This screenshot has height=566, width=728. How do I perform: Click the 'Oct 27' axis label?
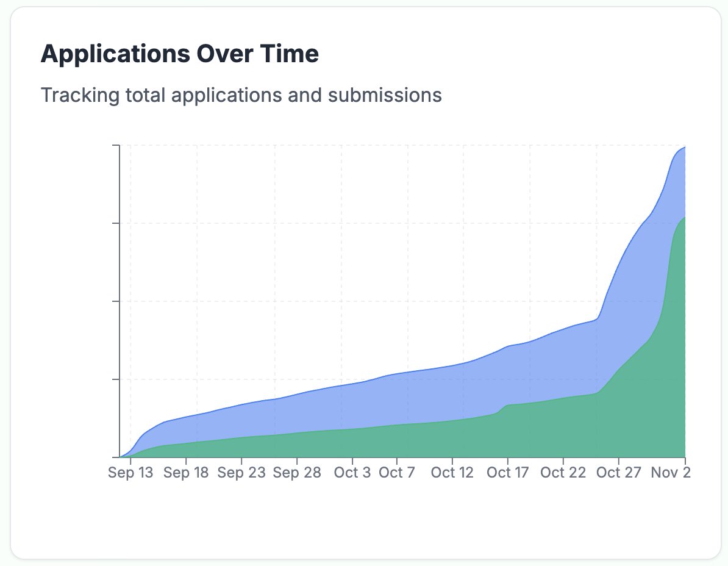618,473
